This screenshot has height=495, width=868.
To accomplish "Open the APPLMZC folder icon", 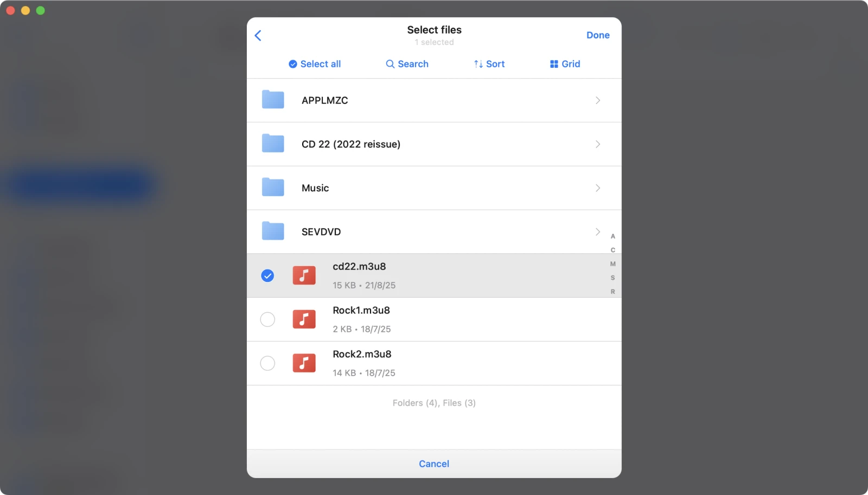I will [273, 100].
